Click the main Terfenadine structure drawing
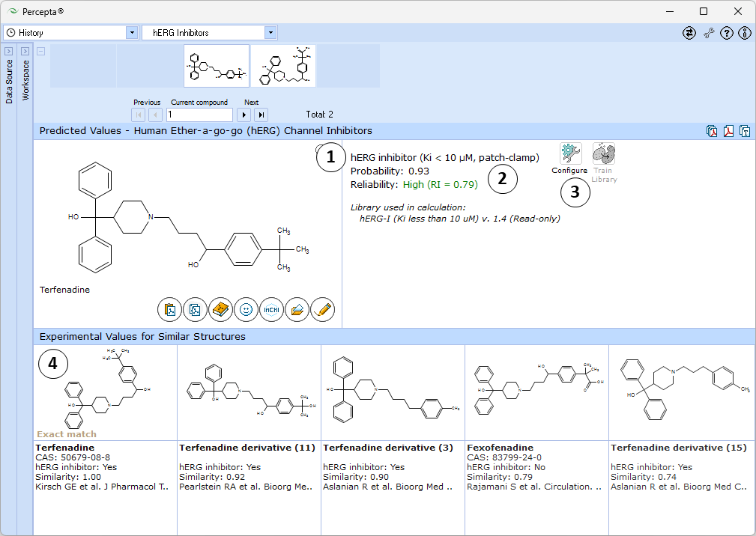756x536 pixels. [188, 218]
